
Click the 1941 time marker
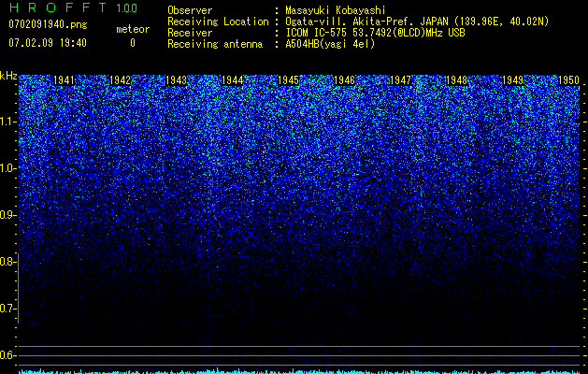coord(64,80)
